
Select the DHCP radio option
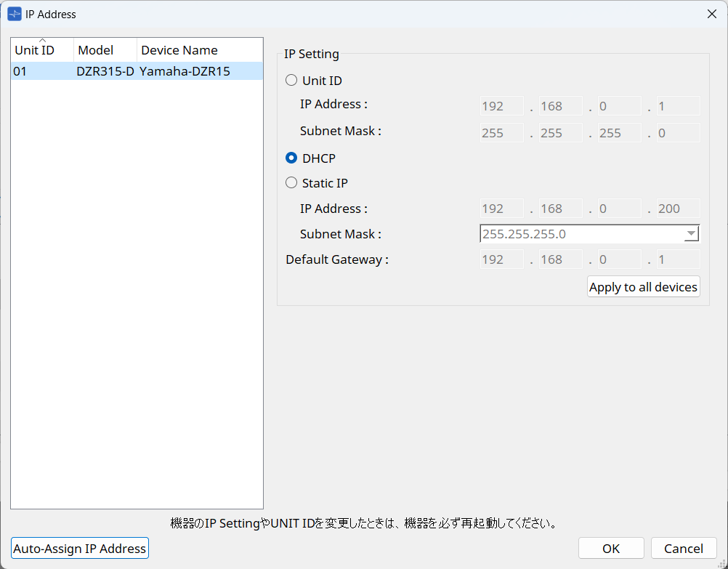[x=291, y=158]
